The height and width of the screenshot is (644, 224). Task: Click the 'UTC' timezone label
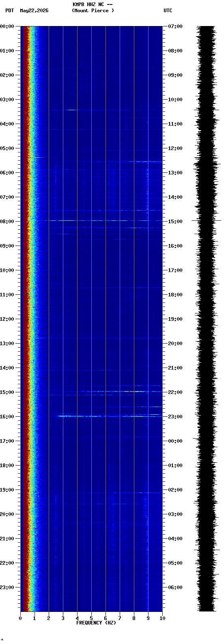click(x=168, y=11)
